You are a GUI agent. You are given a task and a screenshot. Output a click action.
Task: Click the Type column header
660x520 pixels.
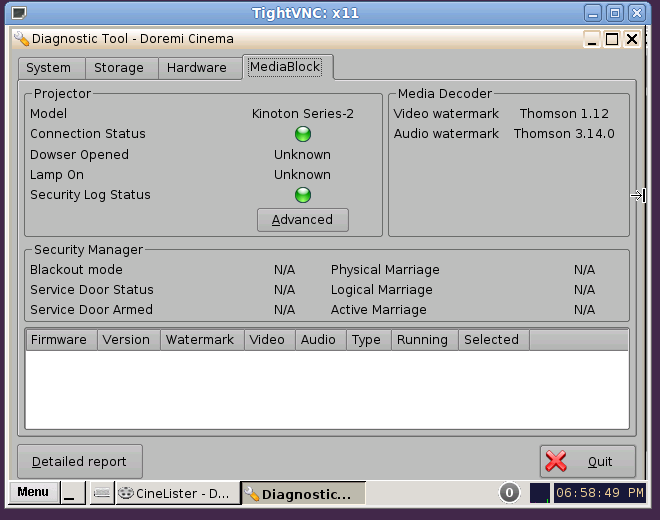(369, 340)
